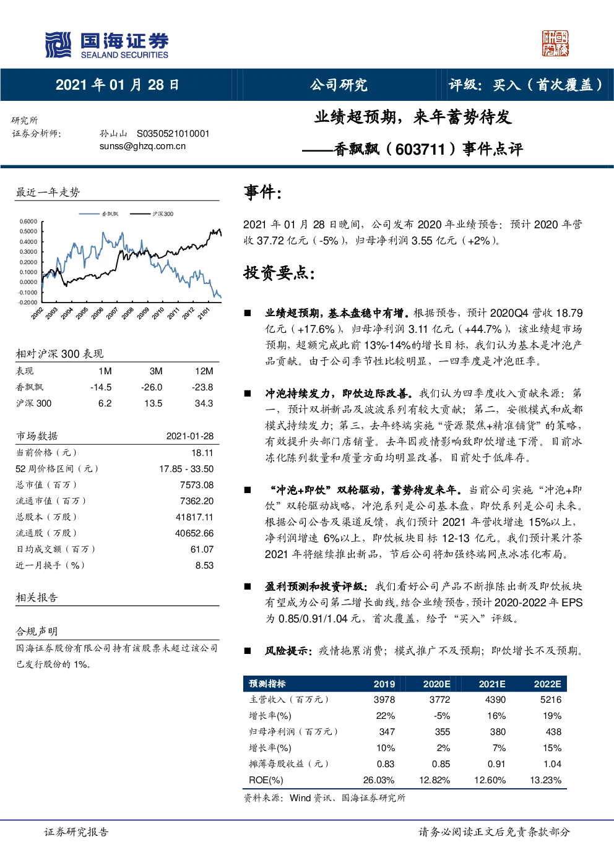This screenshot has width=614, height=868.
Task: Click the footer text 证券研究报告
Action: [76, 832]
